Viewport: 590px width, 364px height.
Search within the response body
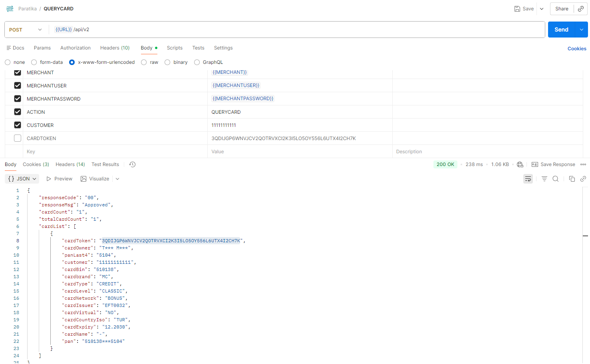click(555, 179)
